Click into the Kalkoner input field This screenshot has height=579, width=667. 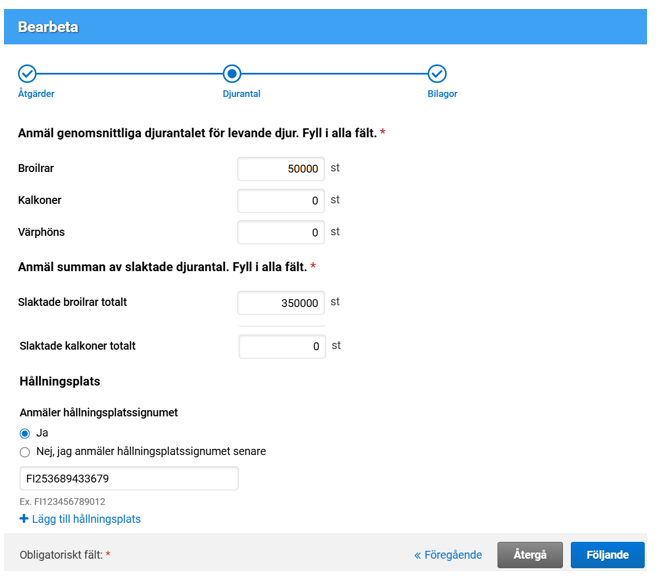[281, 201]
